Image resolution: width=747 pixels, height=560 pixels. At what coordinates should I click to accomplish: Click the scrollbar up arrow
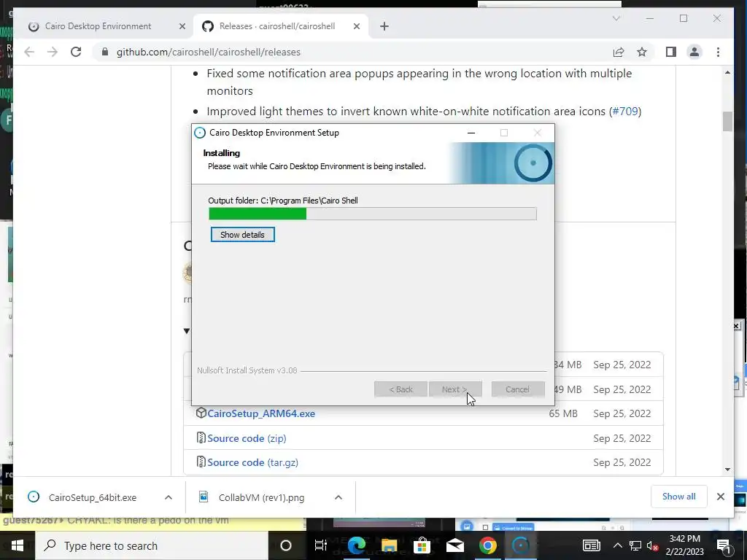coord(727,72)
